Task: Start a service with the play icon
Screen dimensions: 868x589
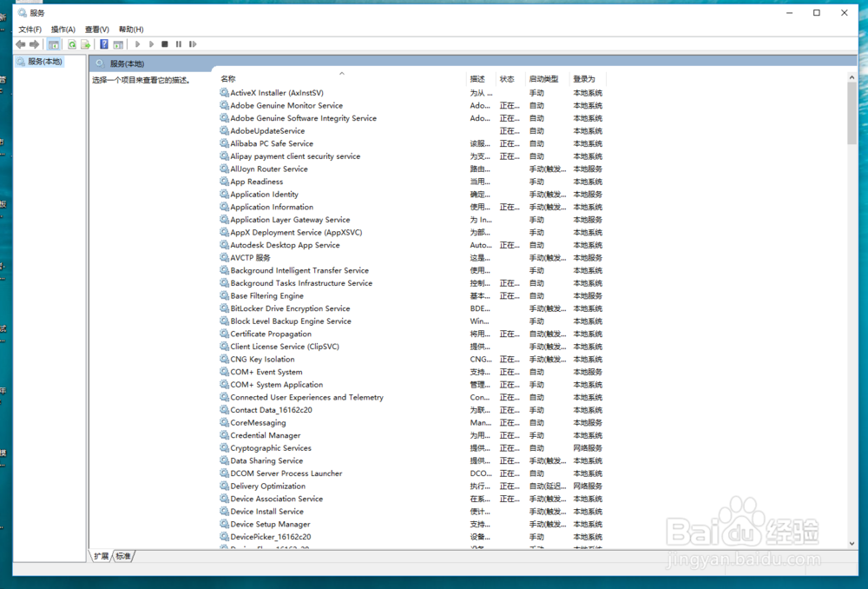Action: tap(138, 43)
